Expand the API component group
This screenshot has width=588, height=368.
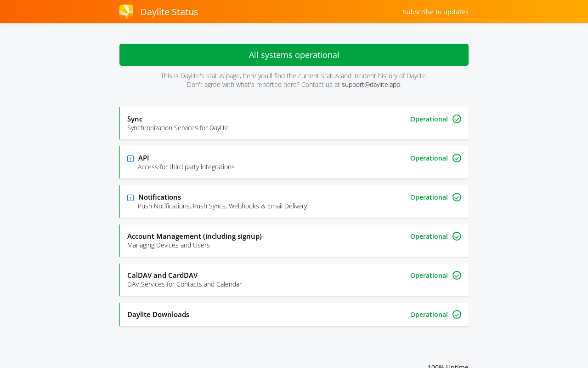[x=130, y=159]
